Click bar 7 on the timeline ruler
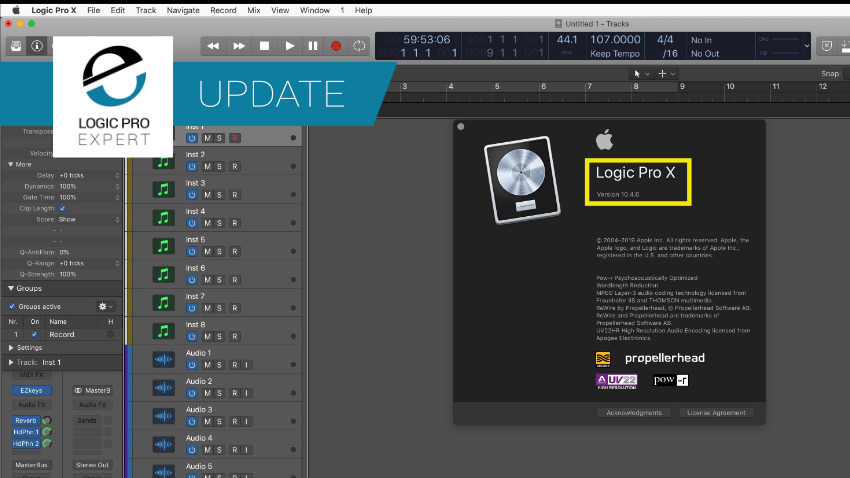The image size is (850, 478). pos(589,86)
